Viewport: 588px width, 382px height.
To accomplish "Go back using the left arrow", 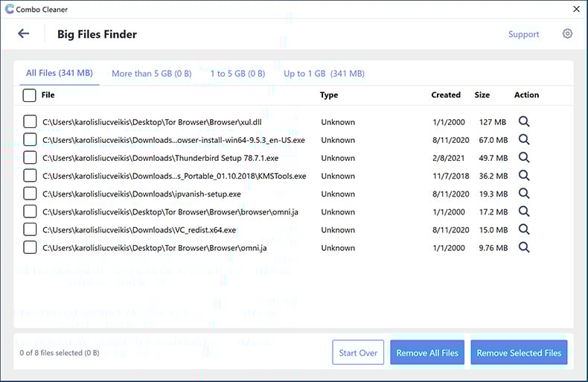I will tap(24, 34).
